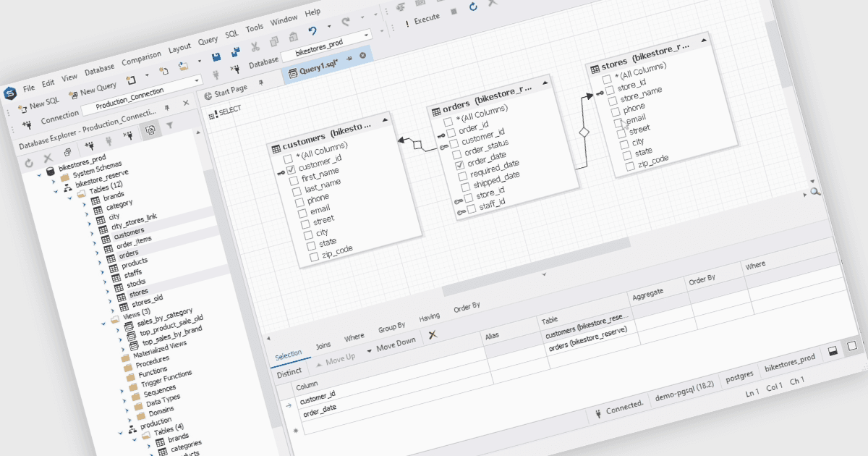Click the delete X icon in Database Explorer toolbar

[x=48, y=158]
